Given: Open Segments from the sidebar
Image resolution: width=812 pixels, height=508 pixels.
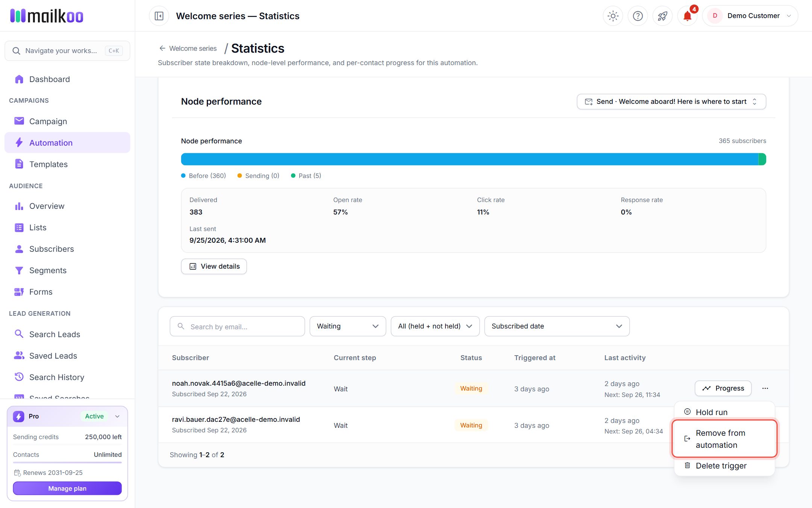Looking at the screenshot, I should click(x=67, y=270).
